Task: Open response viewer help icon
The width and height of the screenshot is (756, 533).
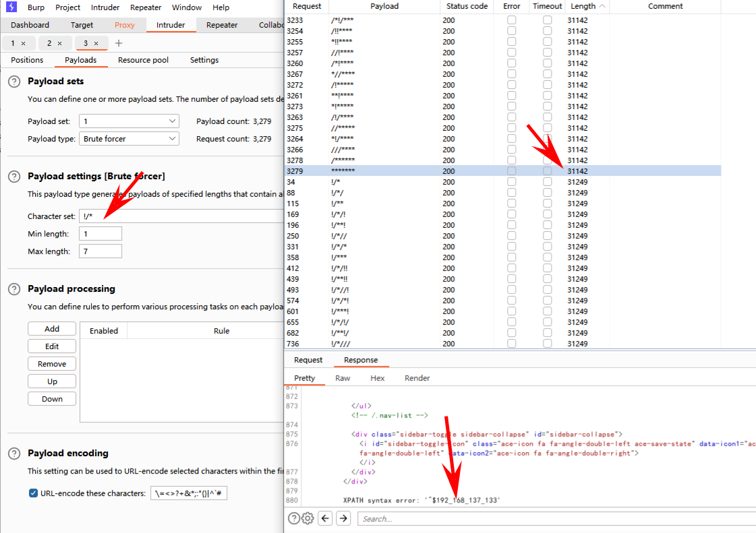Action: pos(293,519)
